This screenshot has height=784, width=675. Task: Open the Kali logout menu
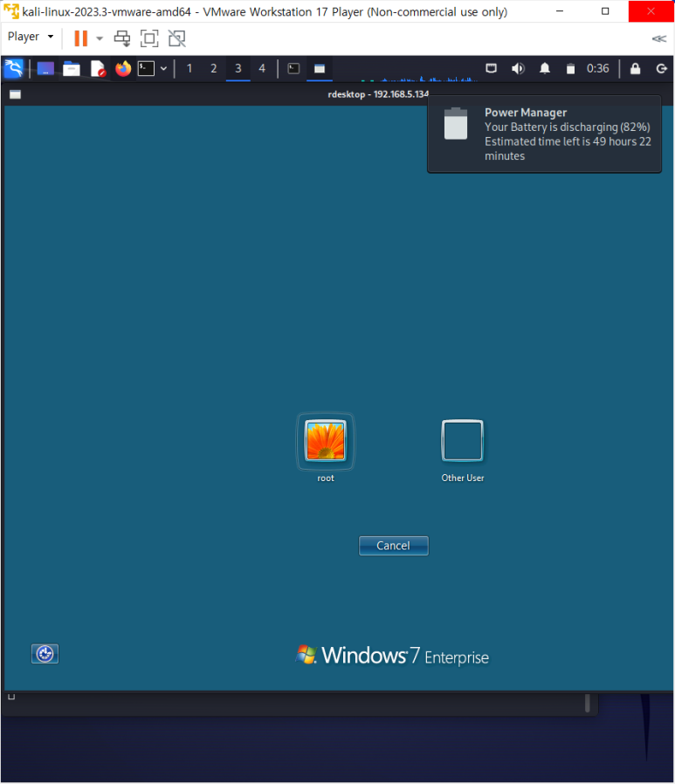point(662,68)
